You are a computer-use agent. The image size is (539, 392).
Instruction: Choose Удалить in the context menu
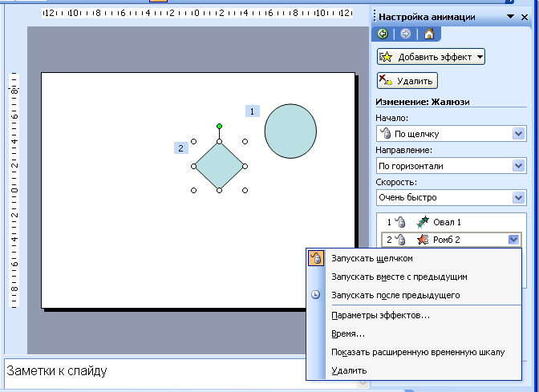[414, 370]
